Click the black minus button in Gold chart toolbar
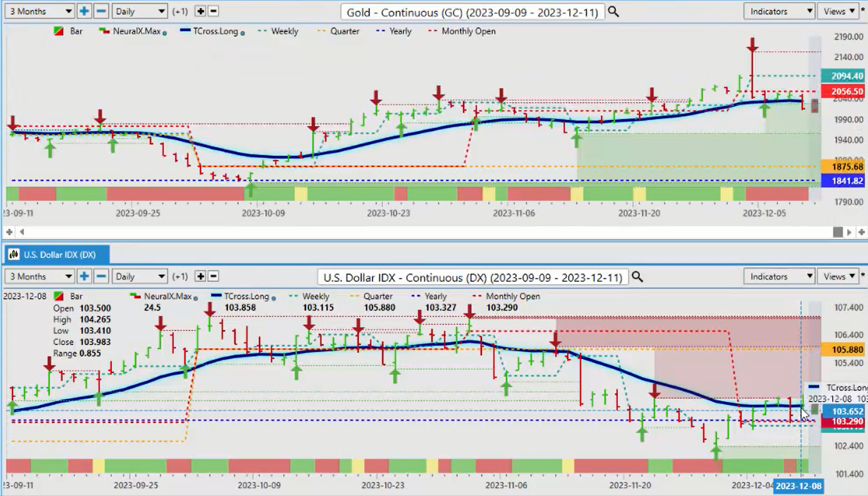868x496 pixels. tap(214, 11)
